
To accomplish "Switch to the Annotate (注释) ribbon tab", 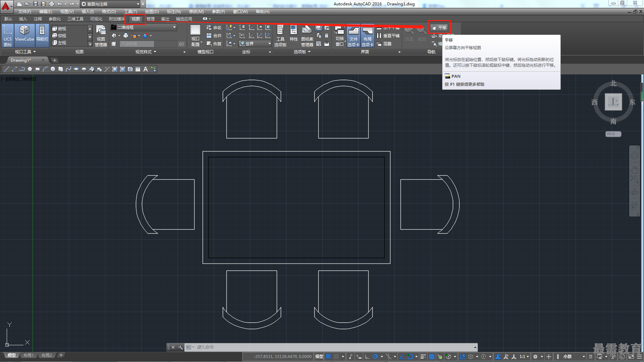I will click(38, 19).
